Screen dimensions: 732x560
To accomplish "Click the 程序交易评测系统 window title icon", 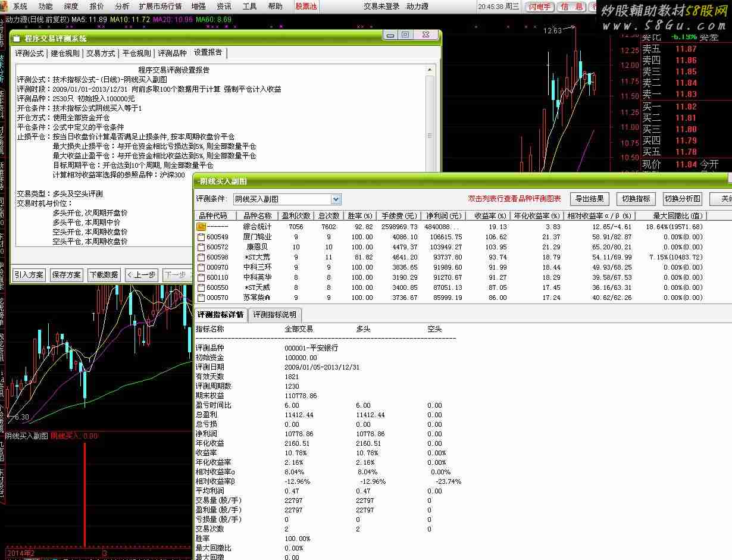I will tap(17, 38).
